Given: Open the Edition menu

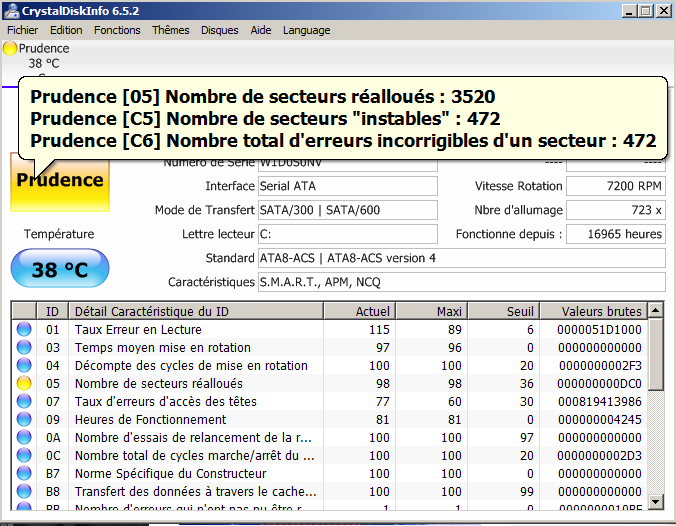Looking at the screenshot, I should point(66,30).
